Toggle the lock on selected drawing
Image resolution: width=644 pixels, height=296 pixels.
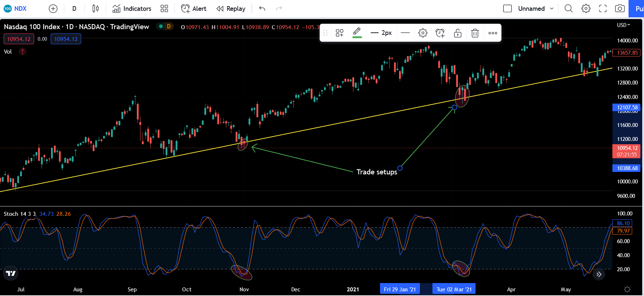point(458,33)
